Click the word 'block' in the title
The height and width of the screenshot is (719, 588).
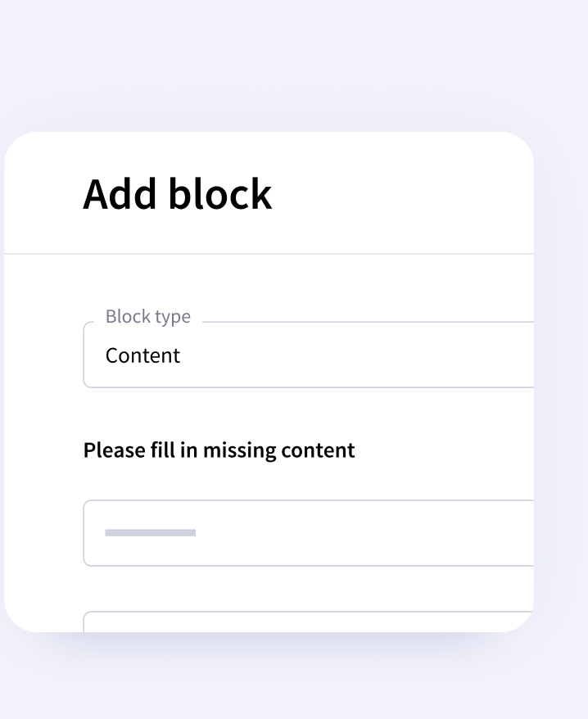point(219,194)
